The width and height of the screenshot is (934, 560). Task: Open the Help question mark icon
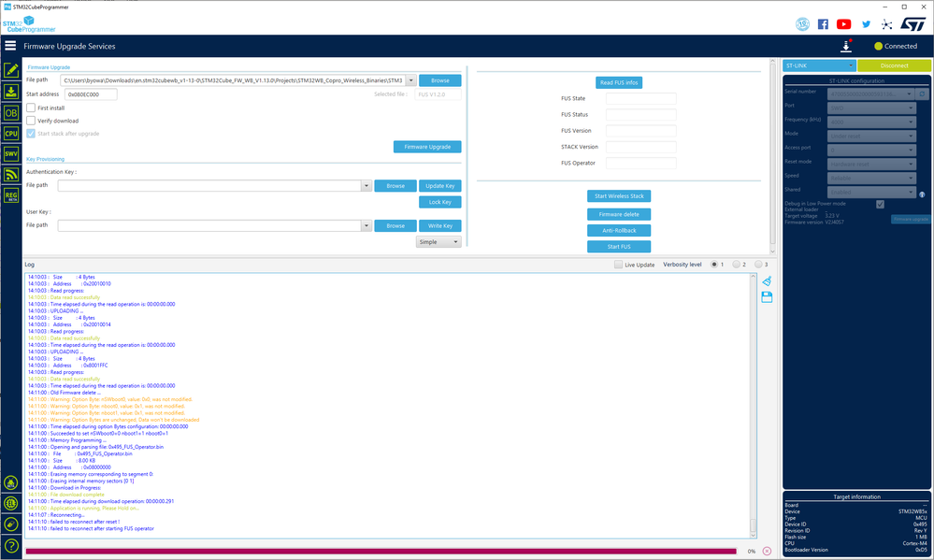click(x=10, y=546)
